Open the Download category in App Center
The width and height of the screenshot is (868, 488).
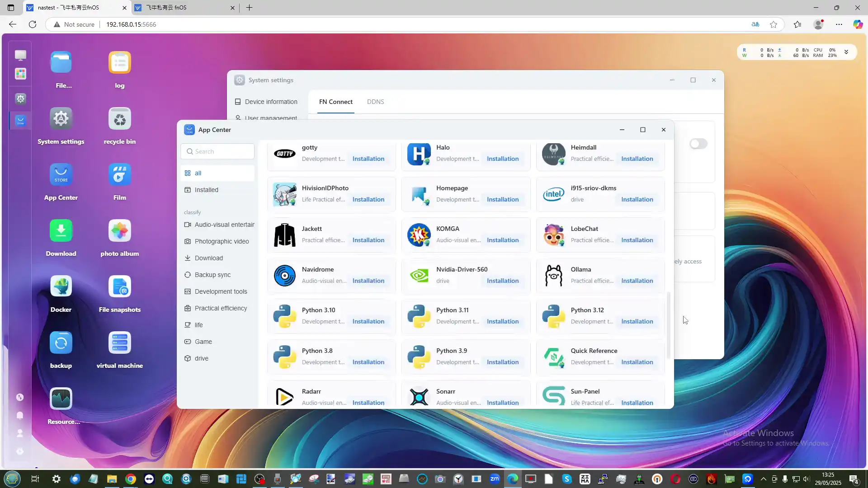coord(217,258)
